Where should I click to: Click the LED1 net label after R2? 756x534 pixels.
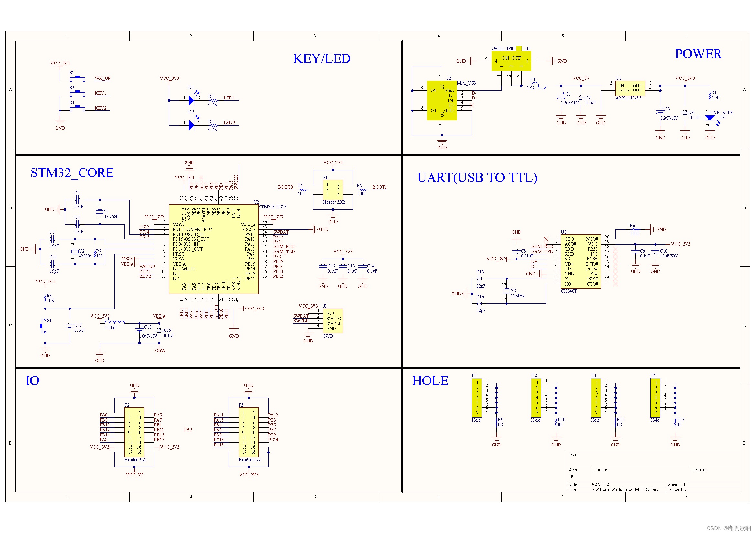point(229,98)
